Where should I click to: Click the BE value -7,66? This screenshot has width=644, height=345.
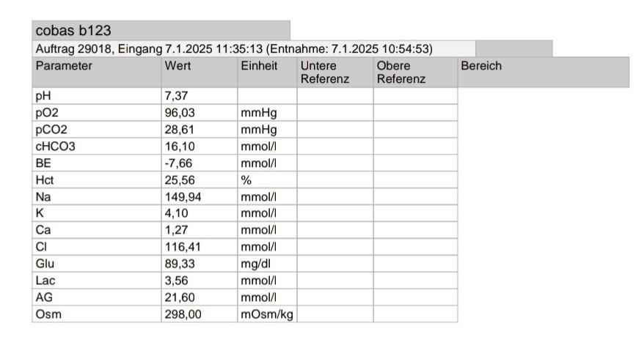click(x=200, y=163)
